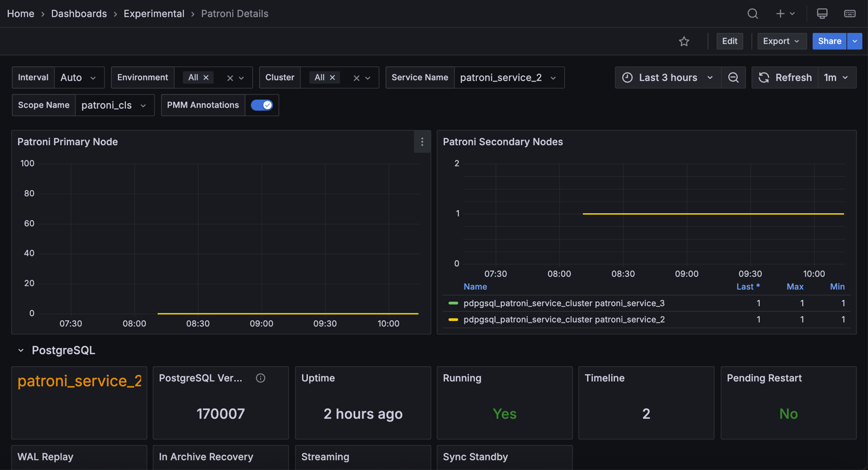Open the Service Name dropdown
Viewport: 868px width, 470px height.
pos(509,77)
